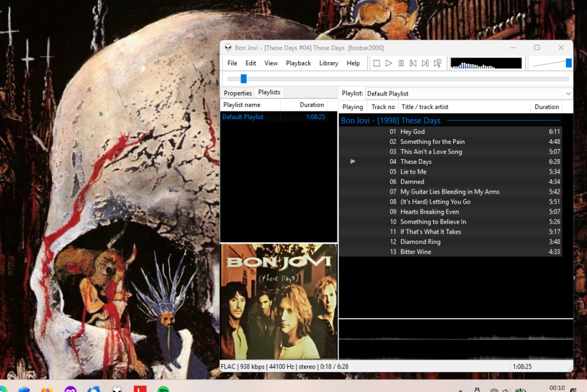Open the File menu

pyautogui.click(x=232, y=63)
